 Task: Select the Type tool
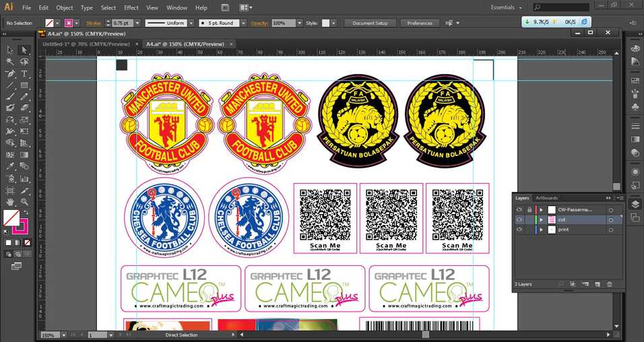coord(24,74)
